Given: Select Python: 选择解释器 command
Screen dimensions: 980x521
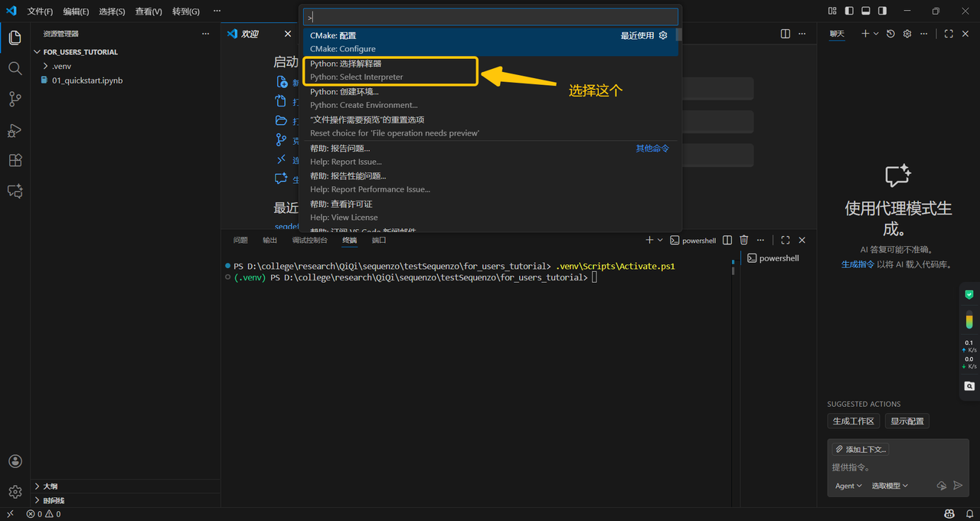Looking at the screenshot, I should [390, 70].
